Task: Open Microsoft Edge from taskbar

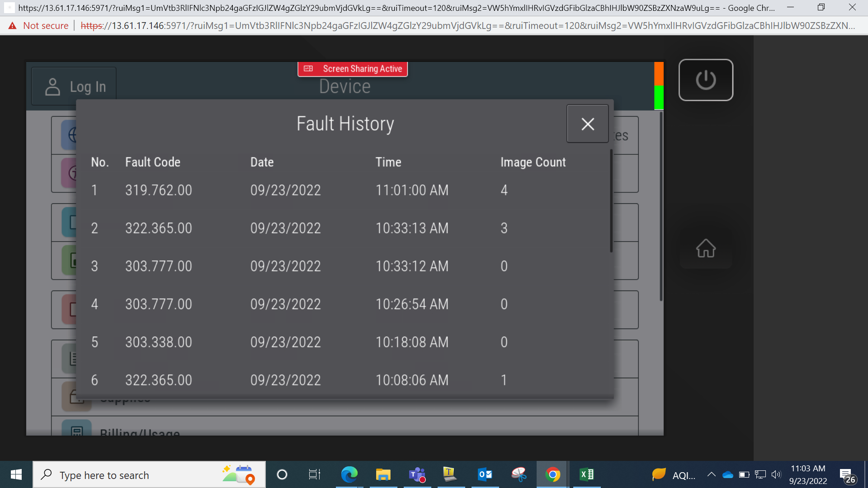Action: coord(349,474)
